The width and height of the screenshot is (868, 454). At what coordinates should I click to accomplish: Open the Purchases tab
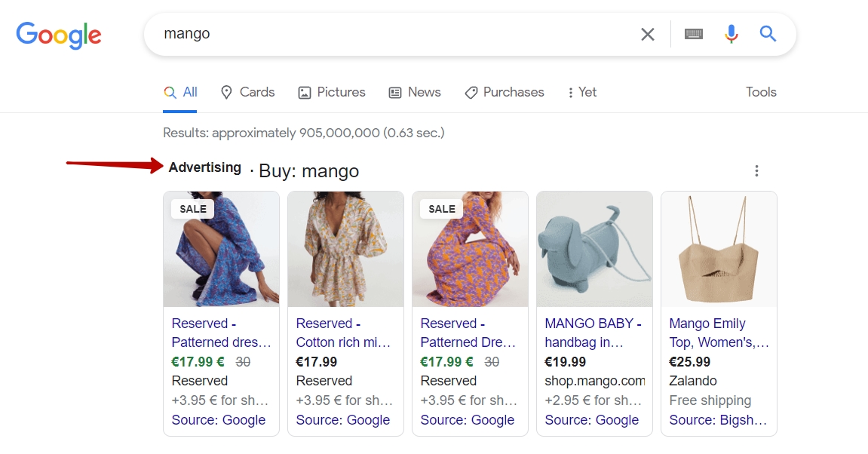click(504, 92)
